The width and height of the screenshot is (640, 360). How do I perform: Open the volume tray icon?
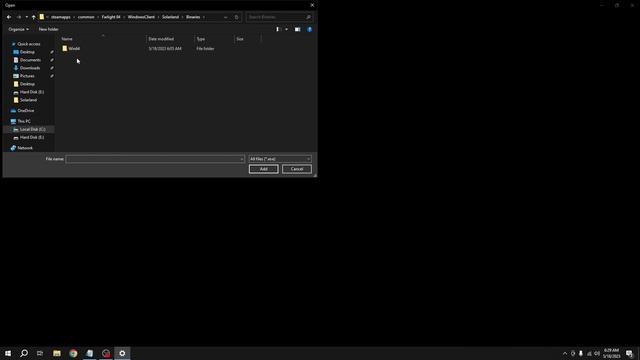(597, 353)
